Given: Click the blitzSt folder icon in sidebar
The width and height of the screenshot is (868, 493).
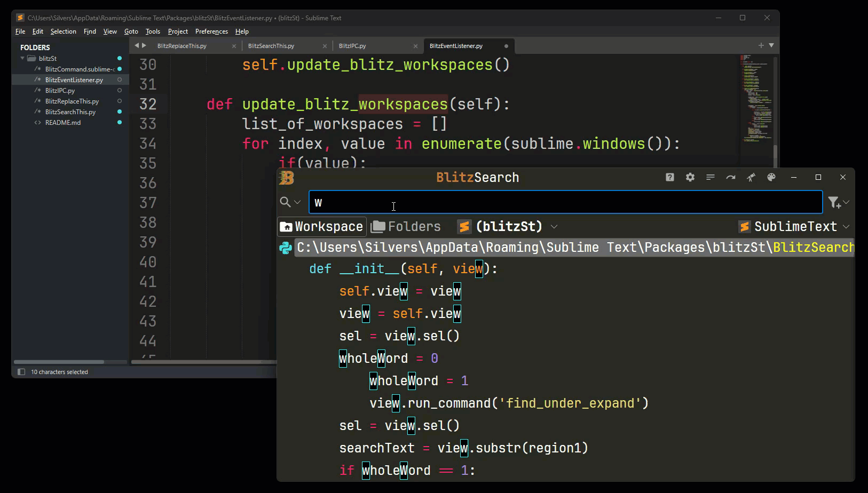Looking at the screenshot, I should point(31,58).
